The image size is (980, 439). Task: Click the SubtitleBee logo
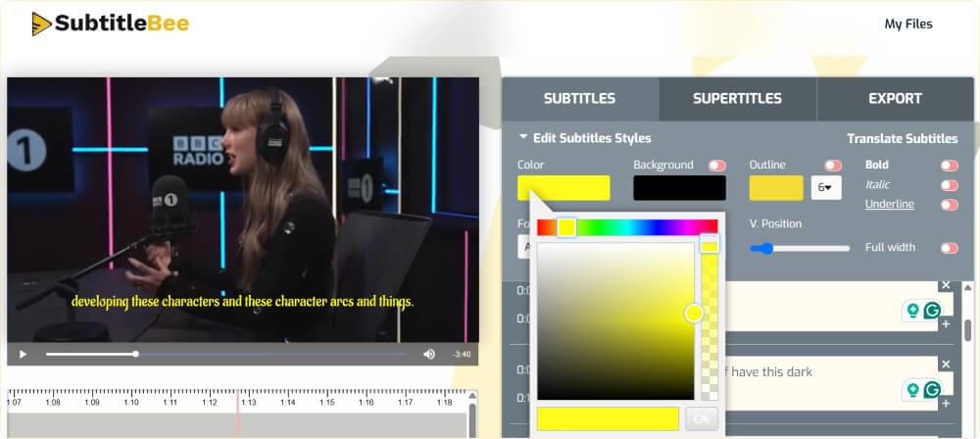(110, 24)
